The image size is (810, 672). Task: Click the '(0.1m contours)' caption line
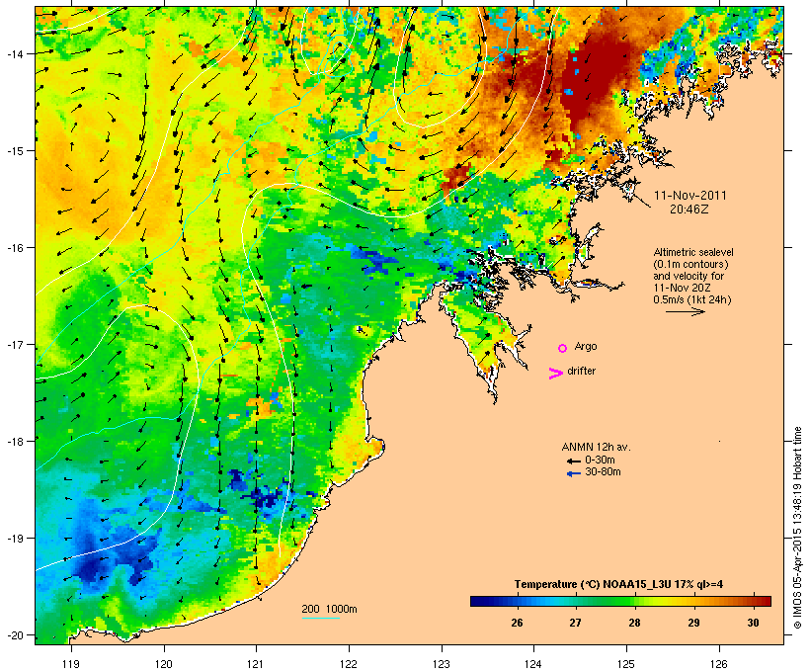pyautogui.click(x=690, y=264)
